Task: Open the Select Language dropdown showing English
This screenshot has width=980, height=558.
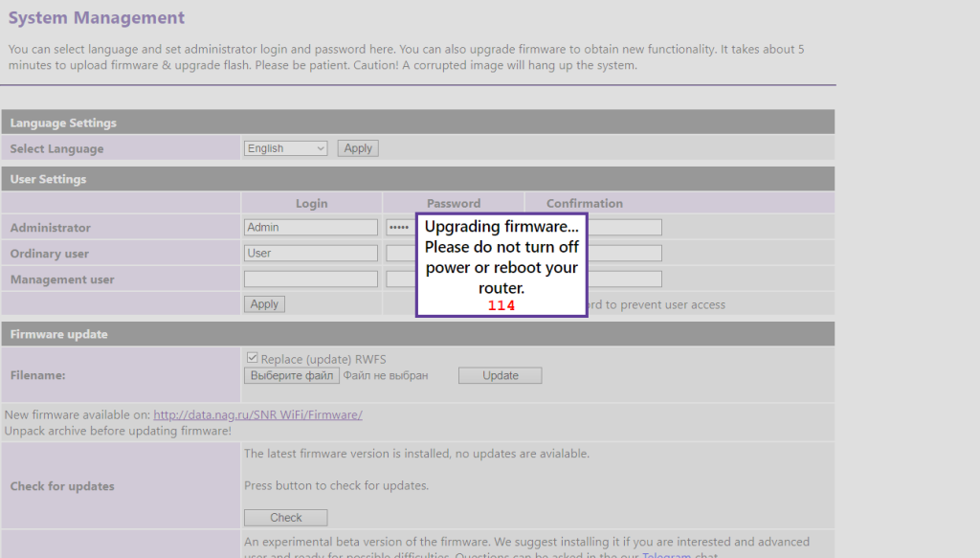Action: click(285, 148)
